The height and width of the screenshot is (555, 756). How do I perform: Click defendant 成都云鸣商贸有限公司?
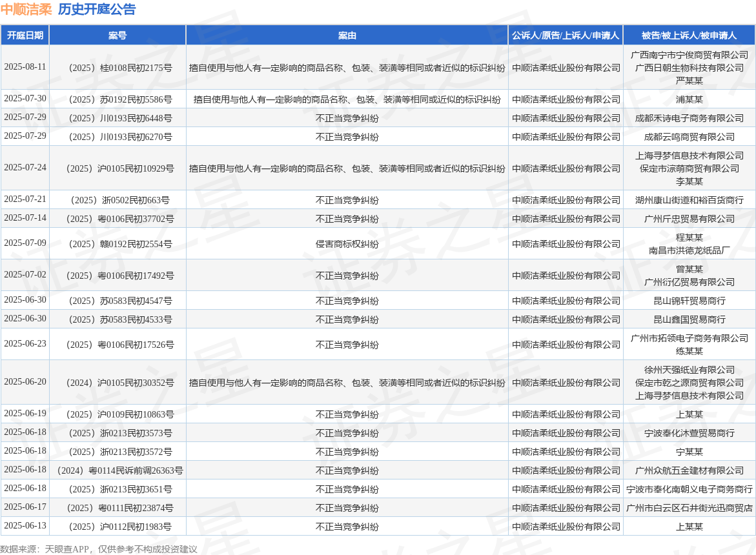point(690,137)
